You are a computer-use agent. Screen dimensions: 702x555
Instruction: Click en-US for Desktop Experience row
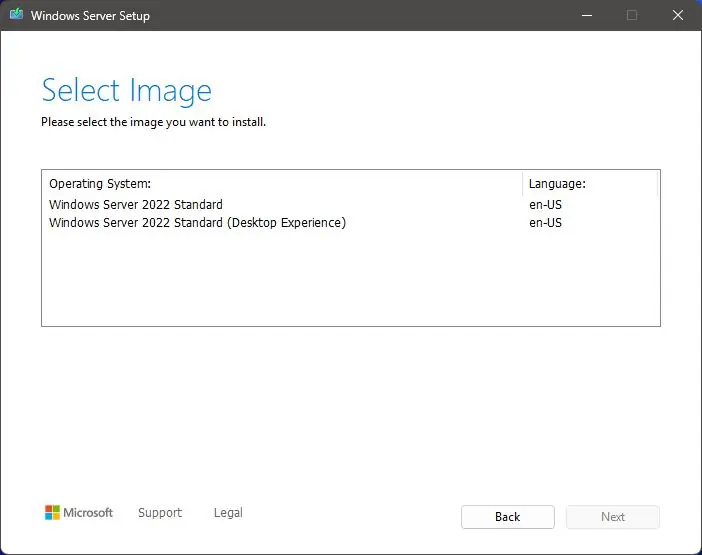[x=545, y=223]
